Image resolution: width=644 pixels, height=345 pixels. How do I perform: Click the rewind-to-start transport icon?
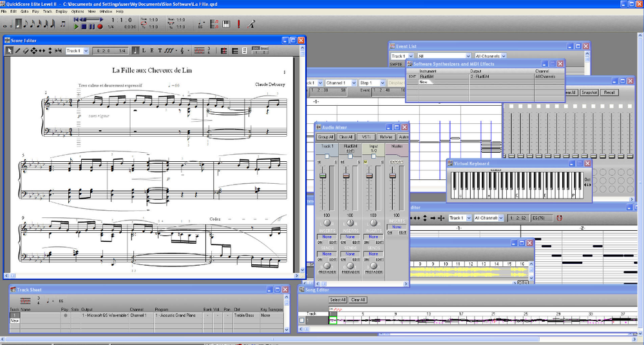pos(76,19)
